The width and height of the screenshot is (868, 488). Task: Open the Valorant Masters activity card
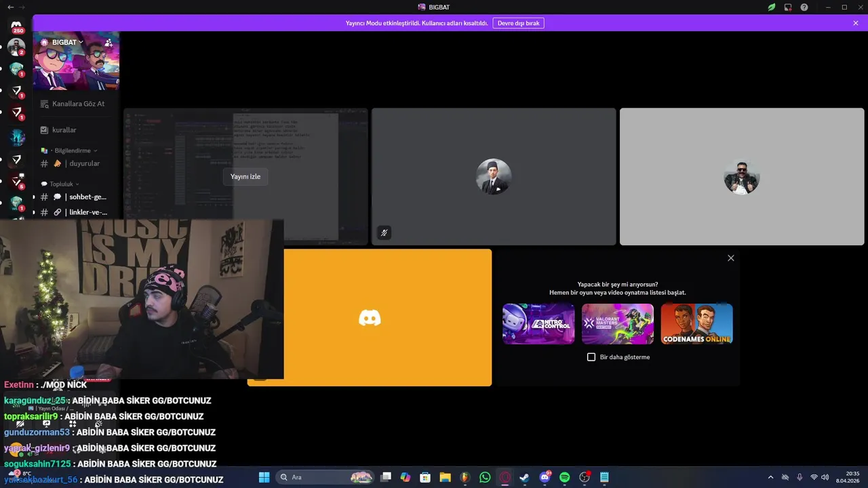point(617,324)
